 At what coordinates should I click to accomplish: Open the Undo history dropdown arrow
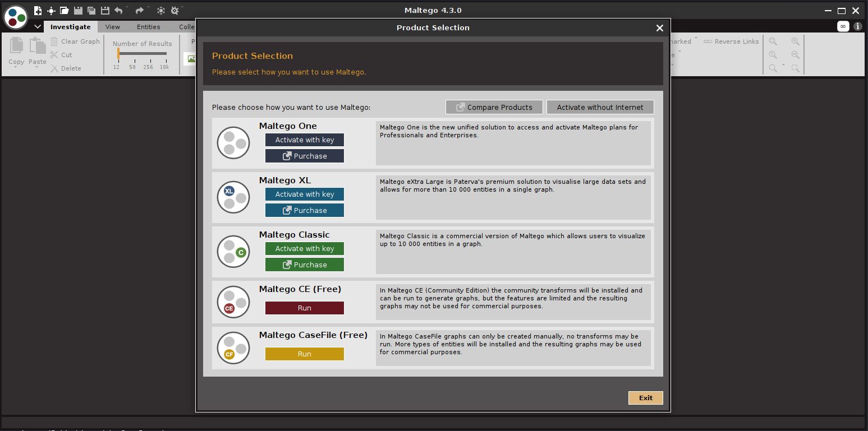coord(127,8)
